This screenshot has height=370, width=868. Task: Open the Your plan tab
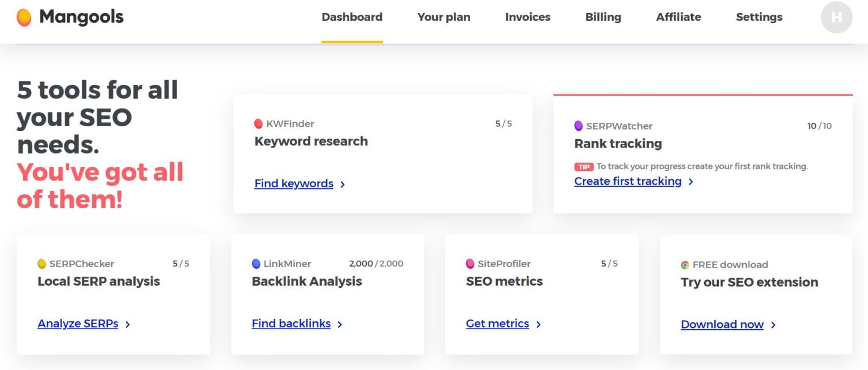444,18
